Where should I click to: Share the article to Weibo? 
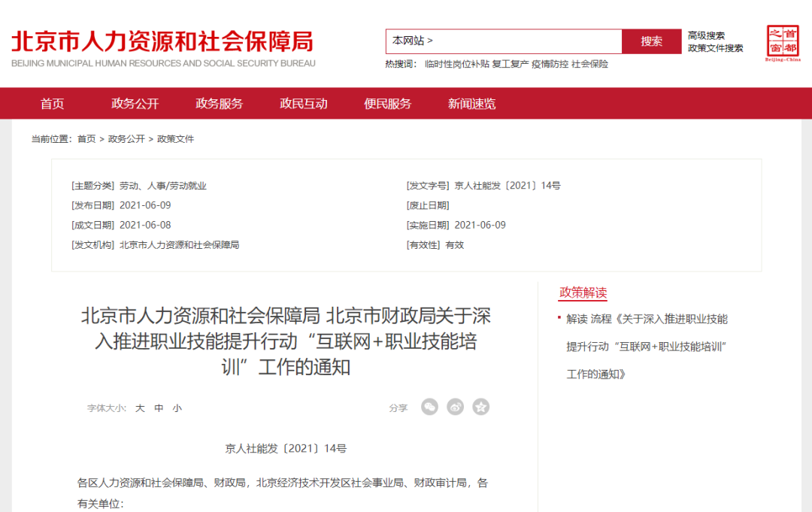pyautogui.click(x=455, y=407)
